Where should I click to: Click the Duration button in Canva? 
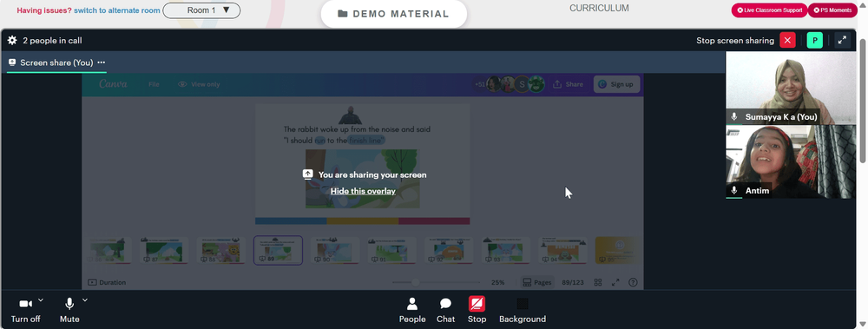pyautogui.click(x=107, y=282)
